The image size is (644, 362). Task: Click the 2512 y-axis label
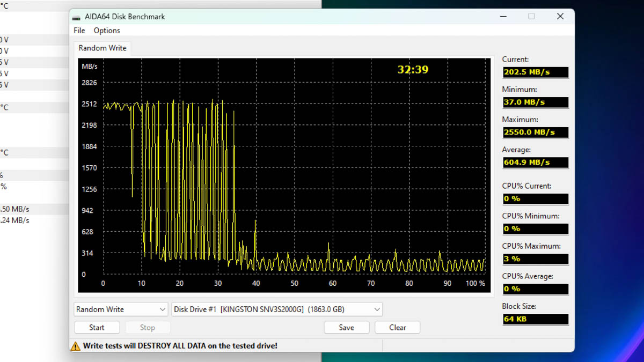click(89, 104)
